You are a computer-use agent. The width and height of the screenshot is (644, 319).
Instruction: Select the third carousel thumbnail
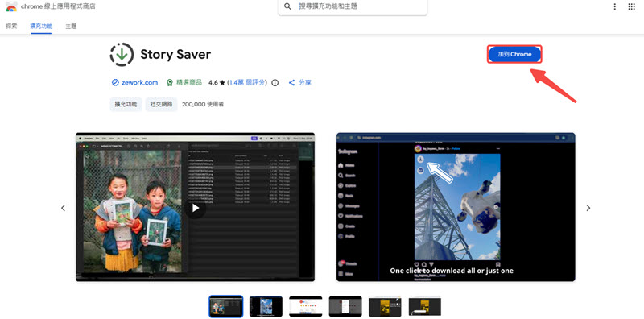(x=306, y=307)
